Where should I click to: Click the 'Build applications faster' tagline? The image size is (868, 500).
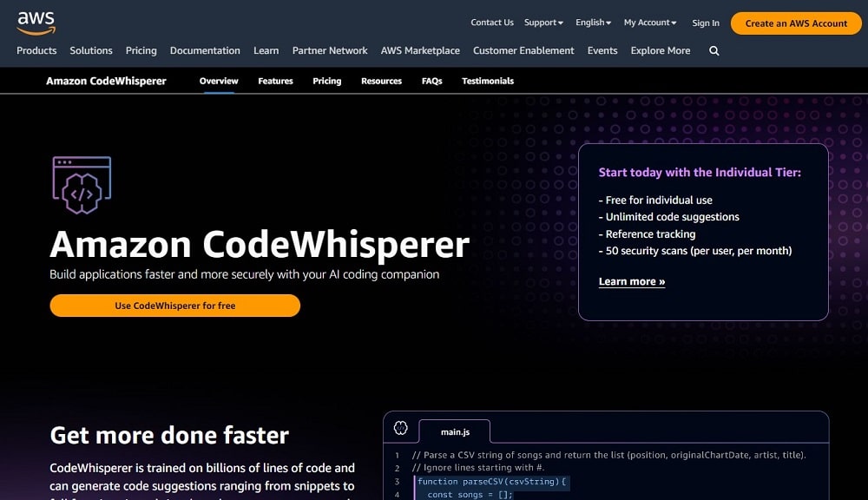tap(245, 274)
